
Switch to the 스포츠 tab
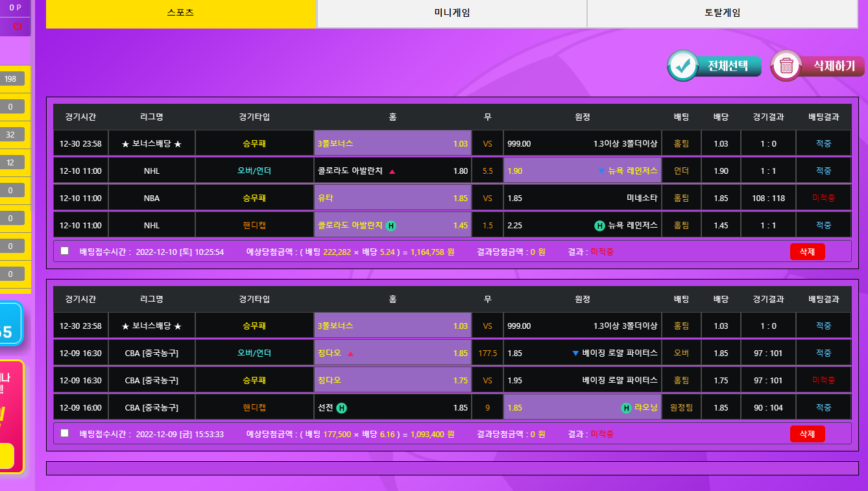coord(180,13)
